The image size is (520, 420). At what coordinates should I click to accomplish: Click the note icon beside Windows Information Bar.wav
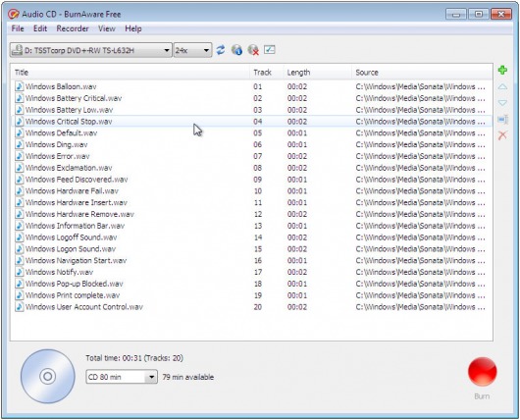point(20,226)
